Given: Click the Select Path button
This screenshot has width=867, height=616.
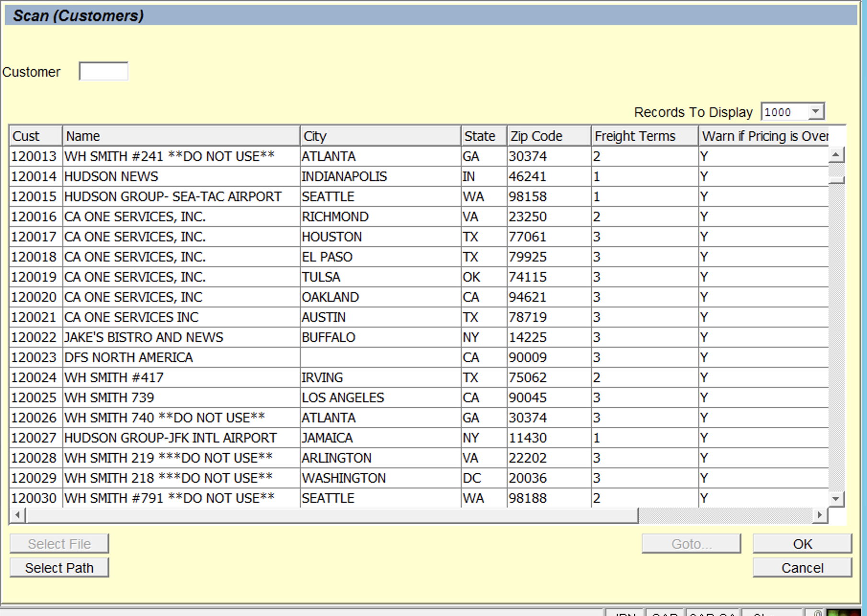Looking at the screenshot, I should click(59, 568).
